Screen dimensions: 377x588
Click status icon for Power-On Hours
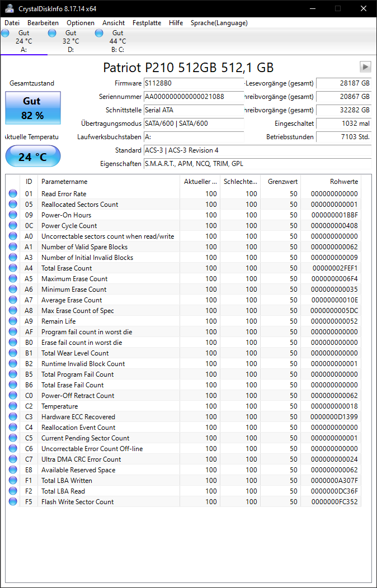pyautogui.click(x=13, y=215)
